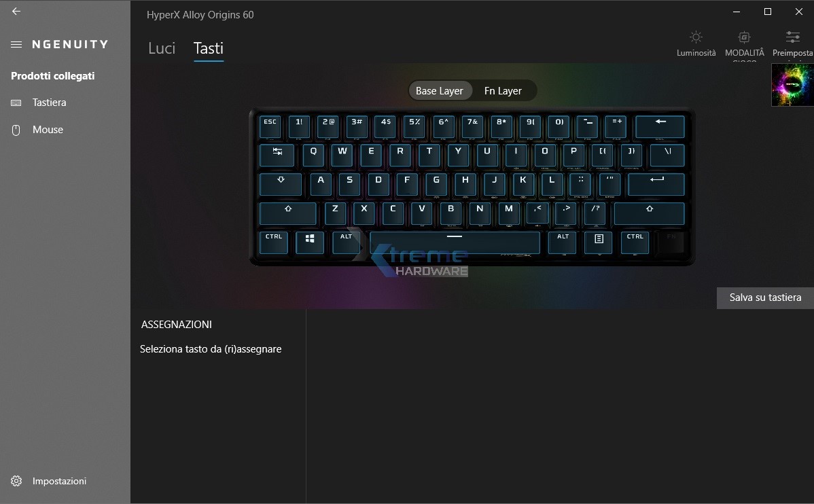Select the Windows logo key on keyboard
The height and width of the screenshot is (504, 814).
click(310, 242)
